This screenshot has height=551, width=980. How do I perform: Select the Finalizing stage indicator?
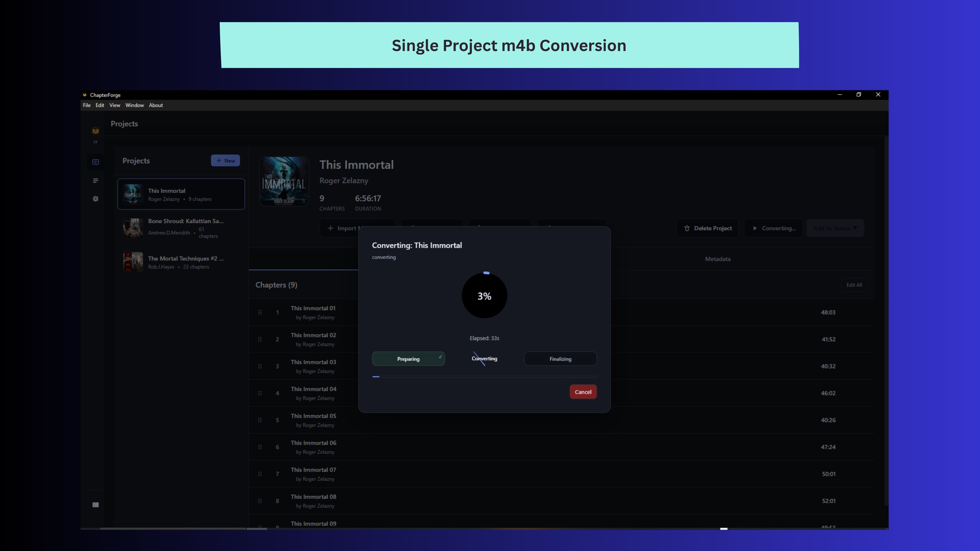(x=560, y=359)
